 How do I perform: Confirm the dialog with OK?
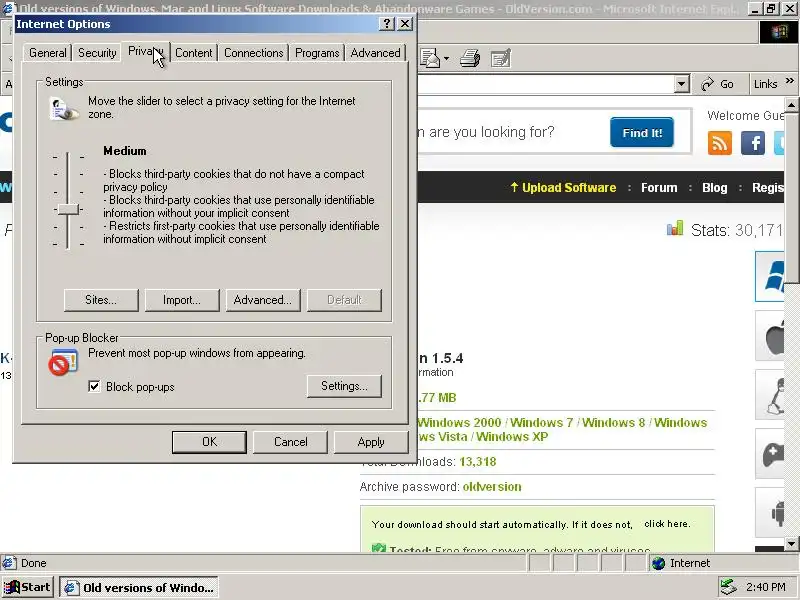point(209,442)
